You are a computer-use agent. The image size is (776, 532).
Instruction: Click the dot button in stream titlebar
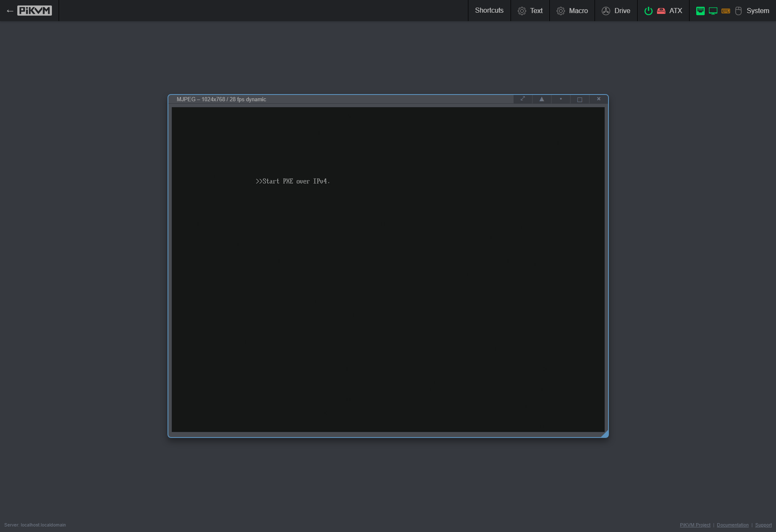[561, 99]
